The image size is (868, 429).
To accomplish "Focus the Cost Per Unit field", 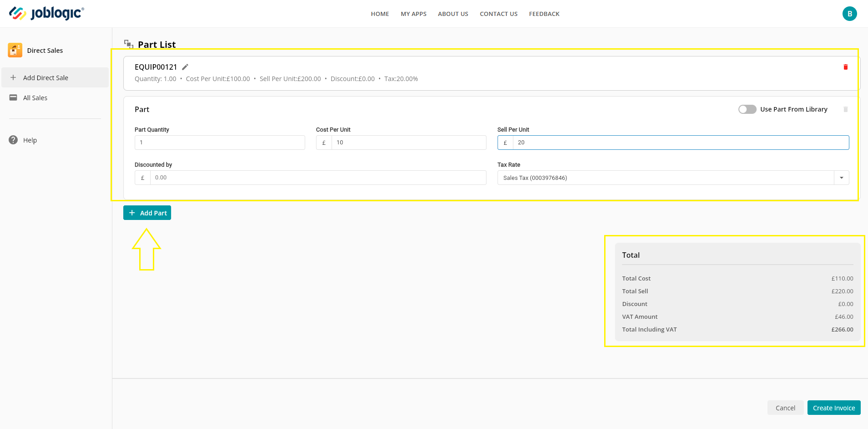I will click(x=409, y=143).
